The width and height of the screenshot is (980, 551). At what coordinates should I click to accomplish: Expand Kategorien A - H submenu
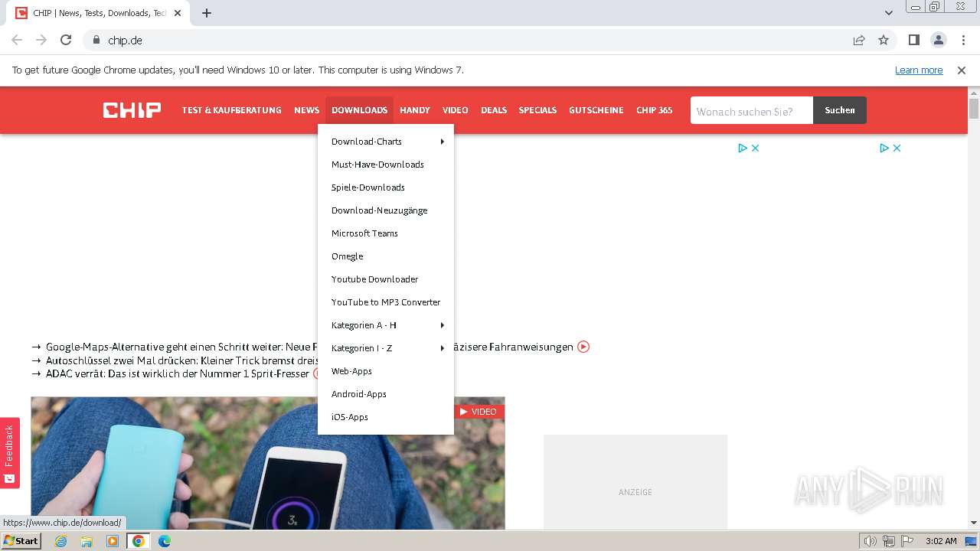386,325
